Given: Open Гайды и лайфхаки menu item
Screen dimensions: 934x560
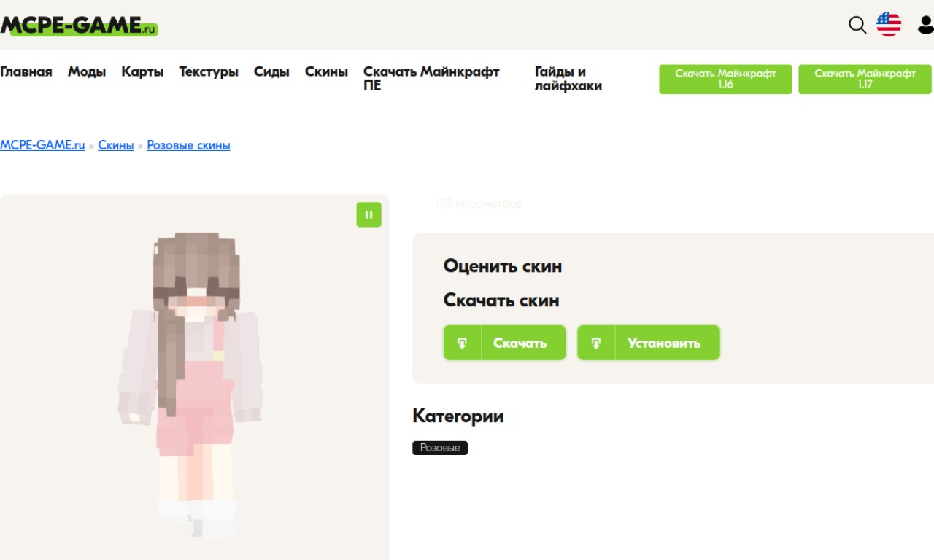Looking at the screenshot, I should [x=568, y=79].
